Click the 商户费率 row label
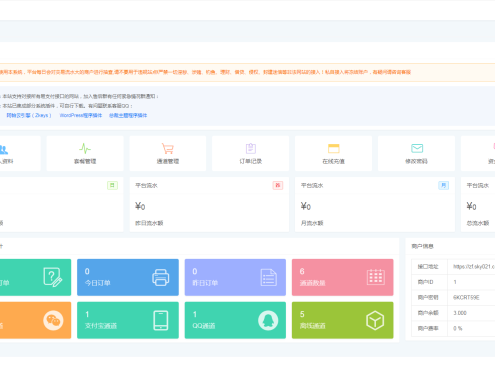Screen dimensions: 495x370 (x=428, y=328)
